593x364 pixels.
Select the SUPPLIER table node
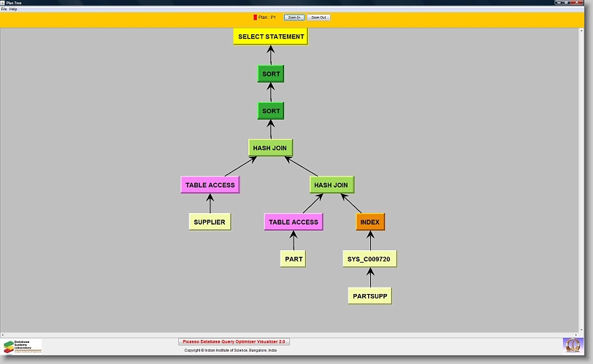click(x=210, y=222)
